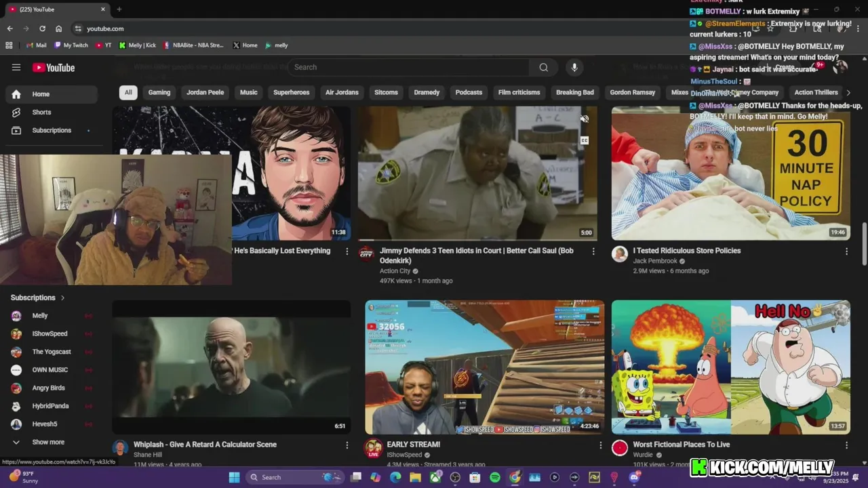Open options for I Tested Ridiculous Store Policies
The height and width of the screenshot is (488, 868).
click(846, 251)
